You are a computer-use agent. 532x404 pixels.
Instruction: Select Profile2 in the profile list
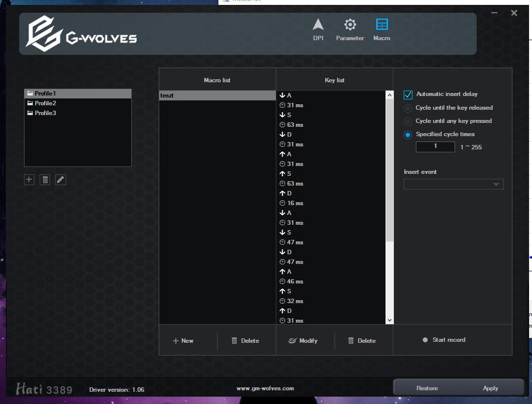tap(46, 103)
